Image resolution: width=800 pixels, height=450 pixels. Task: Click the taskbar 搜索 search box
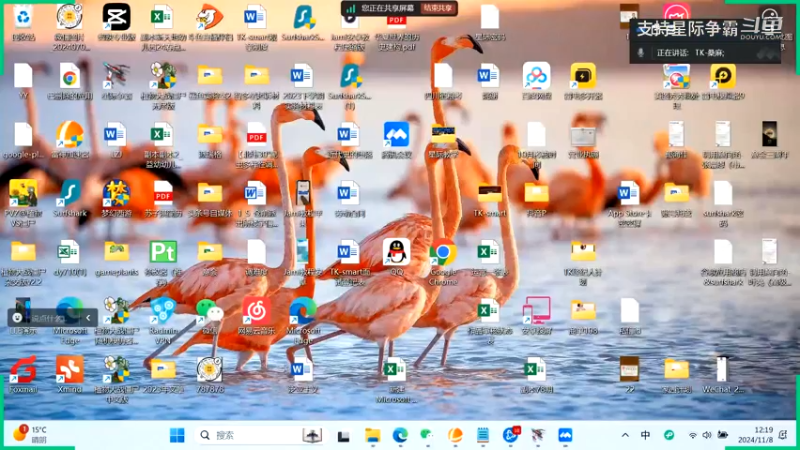coord(261,435)
